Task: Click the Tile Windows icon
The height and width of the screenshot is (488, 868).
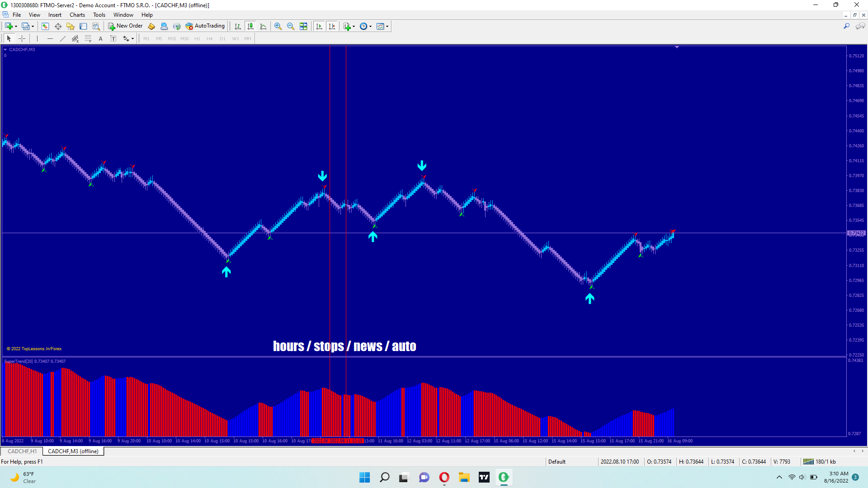Action: point(303,26)
